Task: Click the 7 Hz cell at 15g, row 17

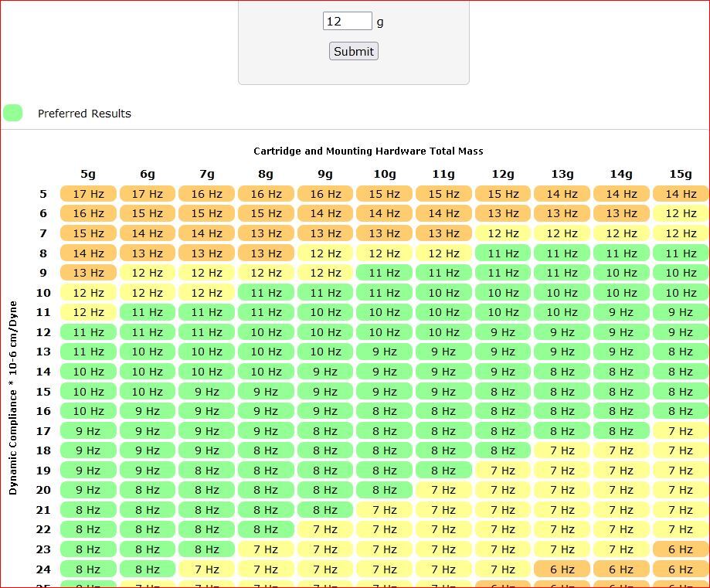Action: (681, 431)
